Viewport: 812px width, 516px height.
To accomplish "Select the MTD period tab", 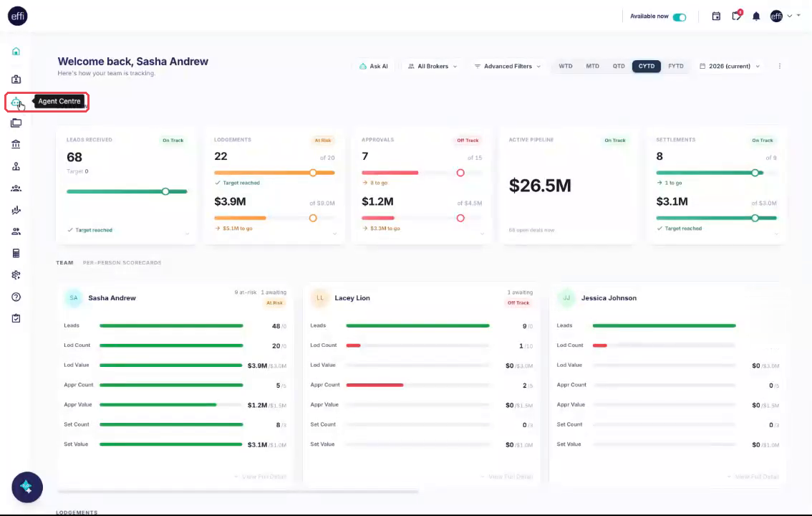I will click(x=592, y=67).
